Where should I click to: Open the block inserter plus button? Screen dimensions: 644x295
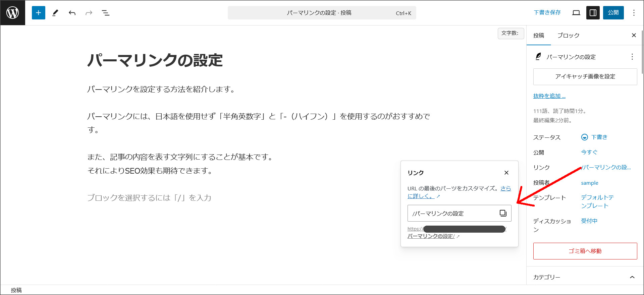(39, 13)
